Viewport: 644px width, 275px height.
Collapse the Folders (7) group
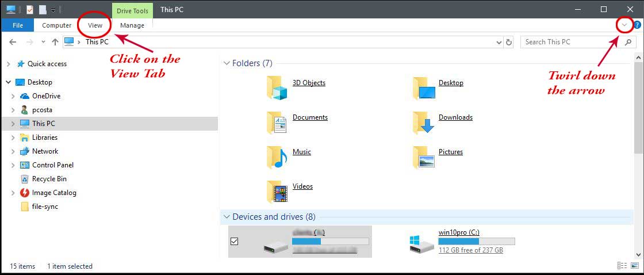coord(227,63)
